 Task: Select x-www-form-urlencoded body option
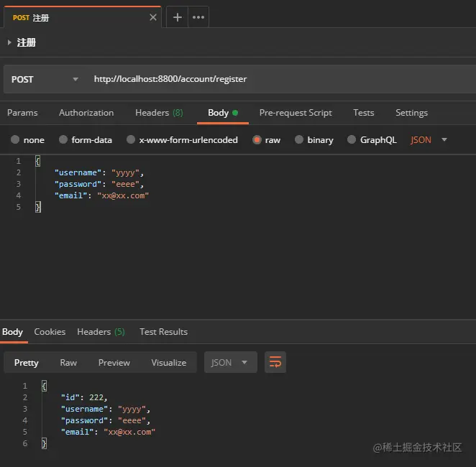(131, 140)
